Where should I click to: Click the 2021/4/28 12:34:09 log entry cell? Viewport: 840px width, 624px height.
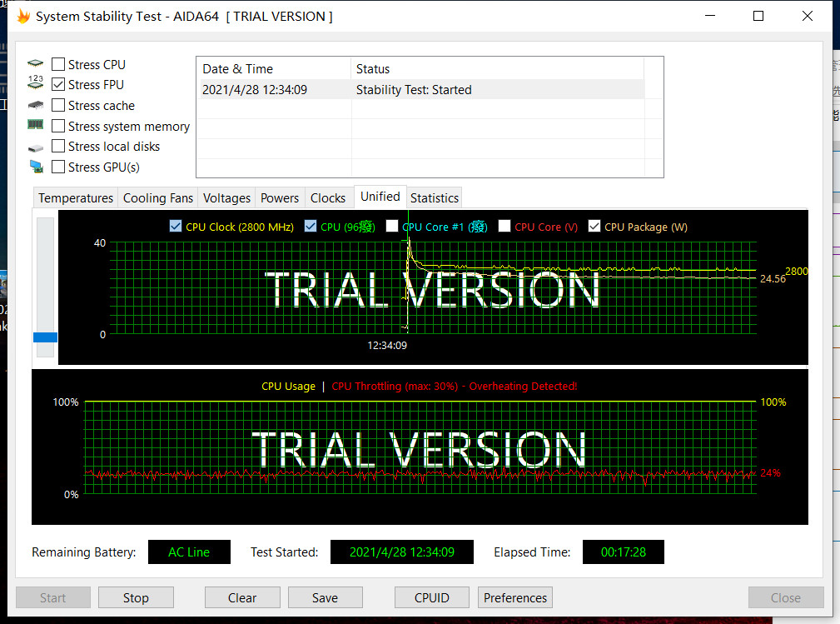(x=255, y=89)
